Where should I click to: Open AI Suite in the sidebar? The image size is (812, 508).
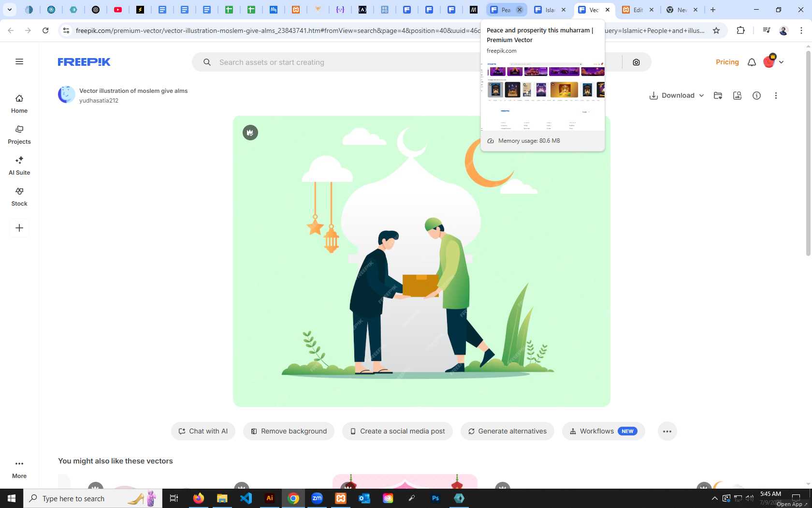[19, 166]
